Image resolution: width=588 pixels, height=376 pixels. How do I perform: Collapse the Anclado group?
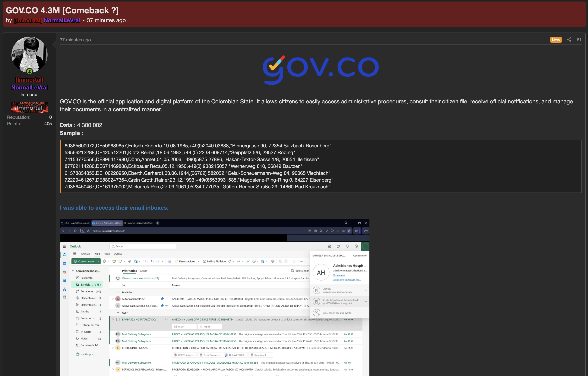click(118, 292)
